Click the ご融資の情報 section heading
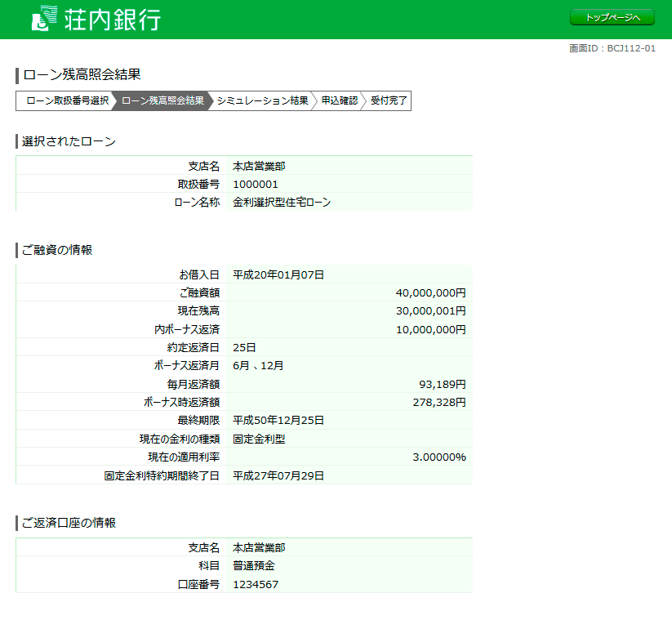The image size is (672, 620). 57,249
